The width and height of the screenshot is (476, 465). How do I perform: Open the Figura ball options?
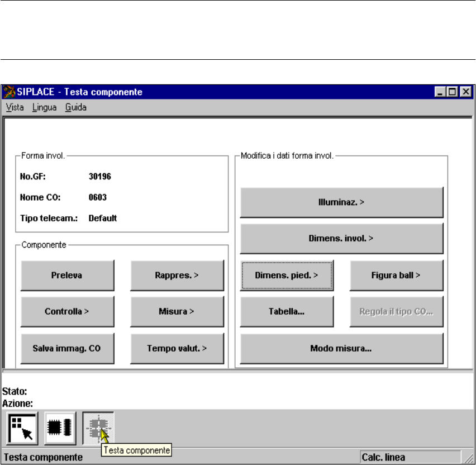pyautogui.click(x=396, y=275)
